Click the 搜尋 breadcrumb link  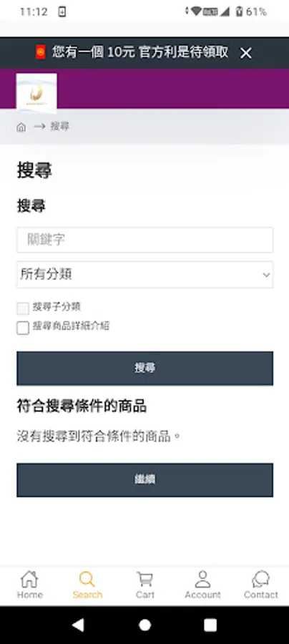[x=59, y=127]
